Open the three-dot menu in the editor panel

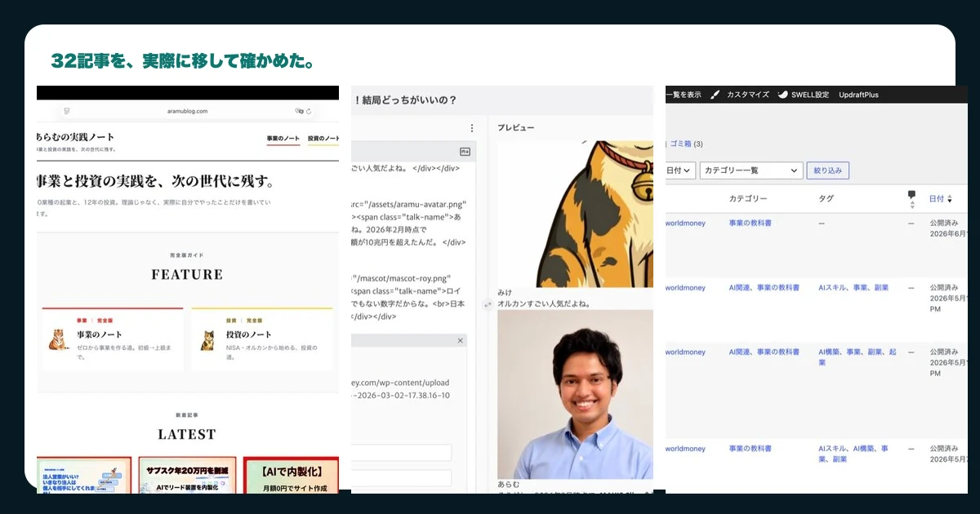pyautogui.click(x=471, y=128)
